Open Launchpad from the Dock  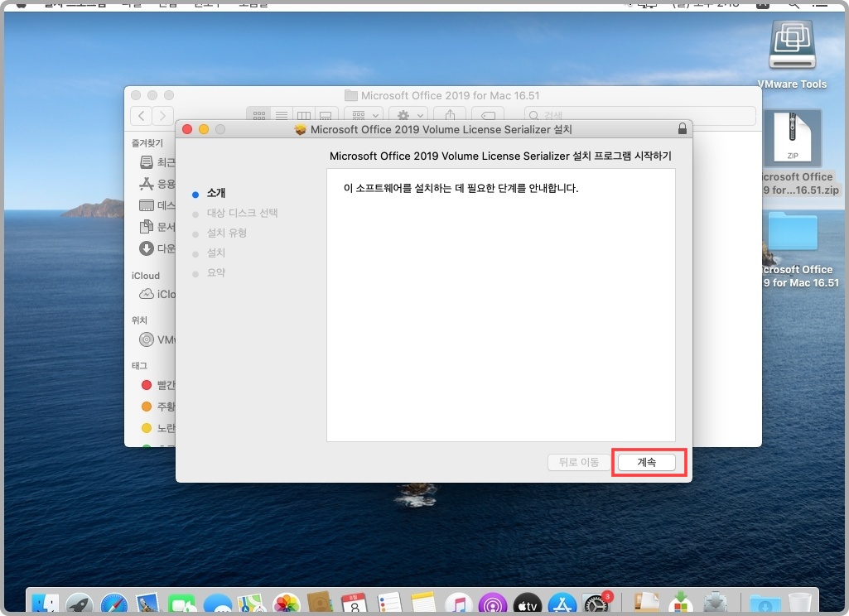pyautogui.click(x=79, y=604)
